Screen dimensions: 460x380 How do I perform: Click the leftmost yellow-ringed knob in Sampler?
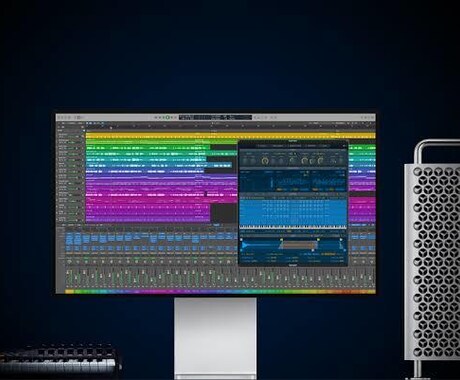tap(265, 161)
